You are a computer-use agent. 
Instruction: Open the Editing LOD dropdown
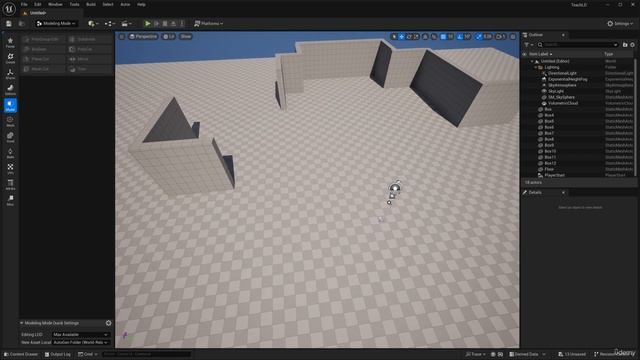80,335
